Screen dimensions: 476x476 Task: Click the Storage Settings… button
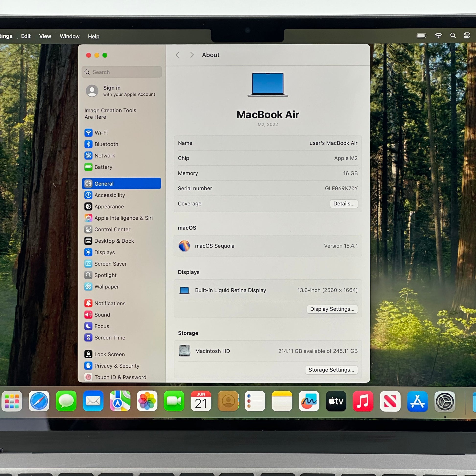click(331, 370)
